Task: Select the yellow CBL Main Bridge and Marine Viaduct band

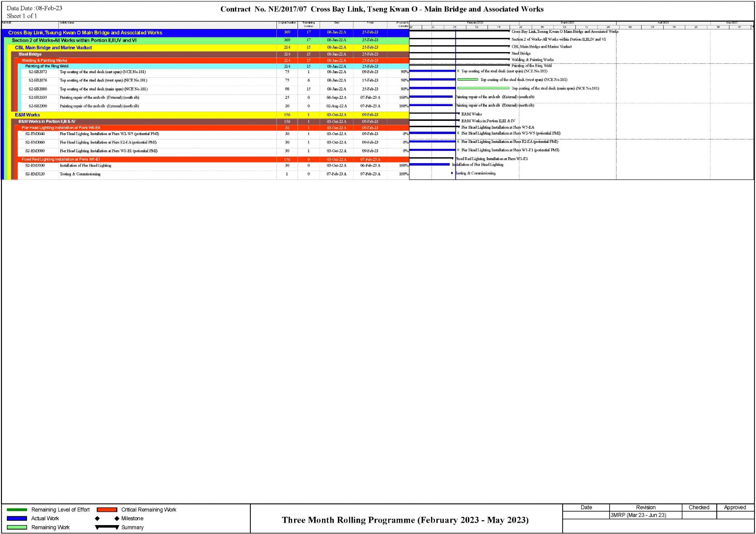Action: click(209, 48)
